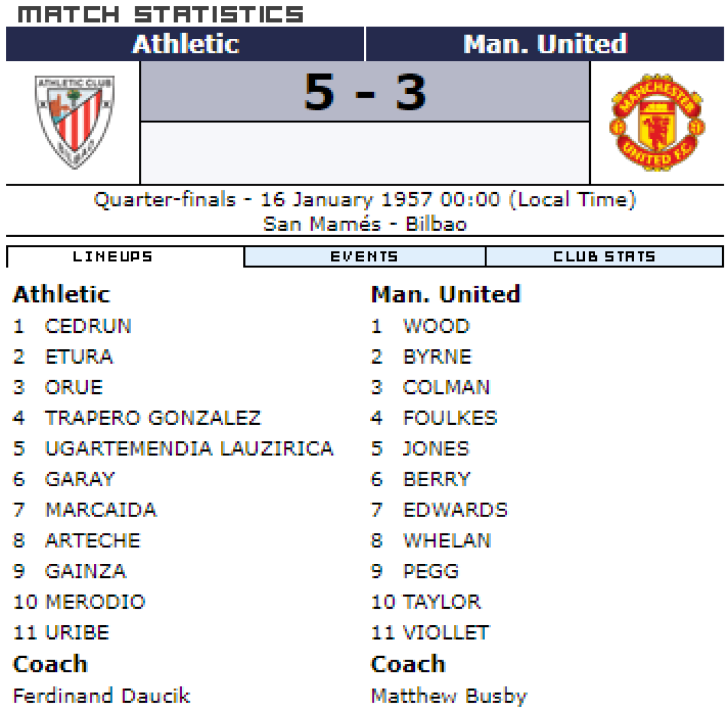Switch to the Events tab
The image size is (728, 713).
pos(364,256)
